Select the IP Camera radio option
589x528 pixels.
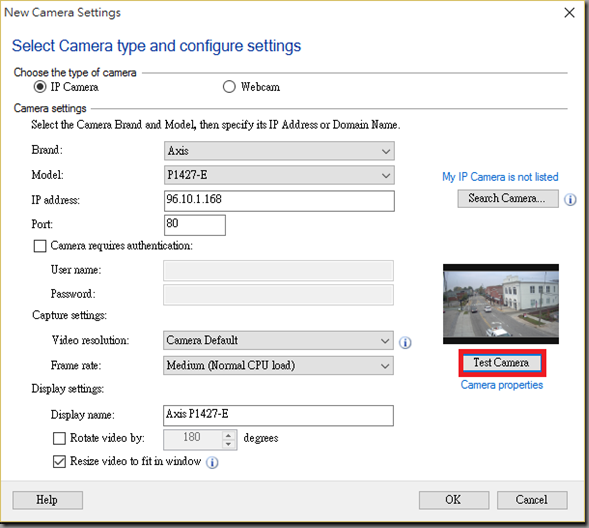coord(40,87)
